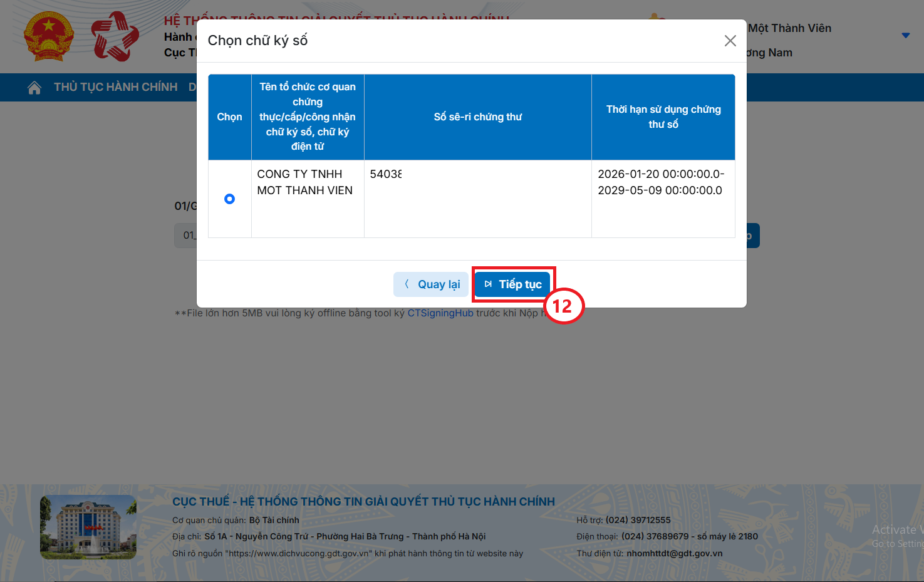924x582 pixels.
Task: Click the nhomhttdt@gdt.gov.vn email address
Action: click(x=674, y=554)
